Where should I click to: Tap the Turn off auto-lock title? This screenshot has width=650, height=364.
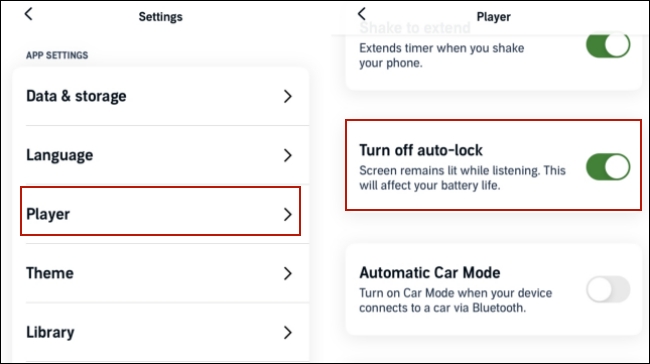pos(421,150)
